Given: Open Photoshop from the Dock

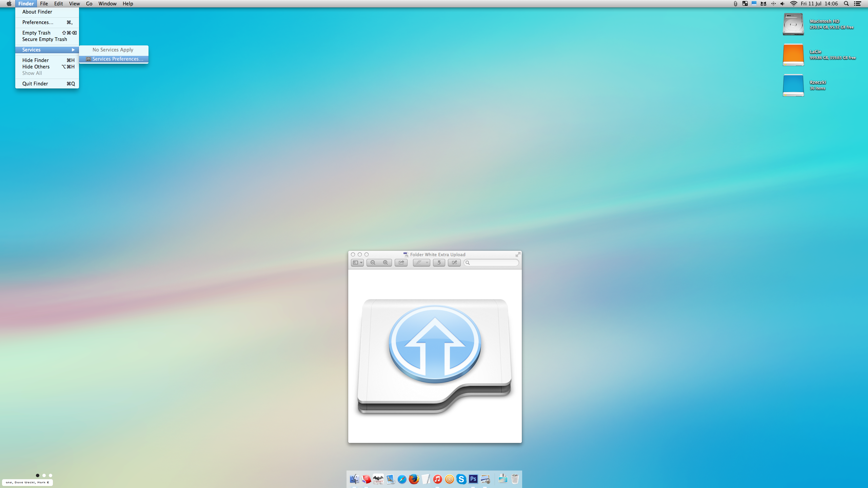Looking at the screenshot, I should tap(473, 479).
